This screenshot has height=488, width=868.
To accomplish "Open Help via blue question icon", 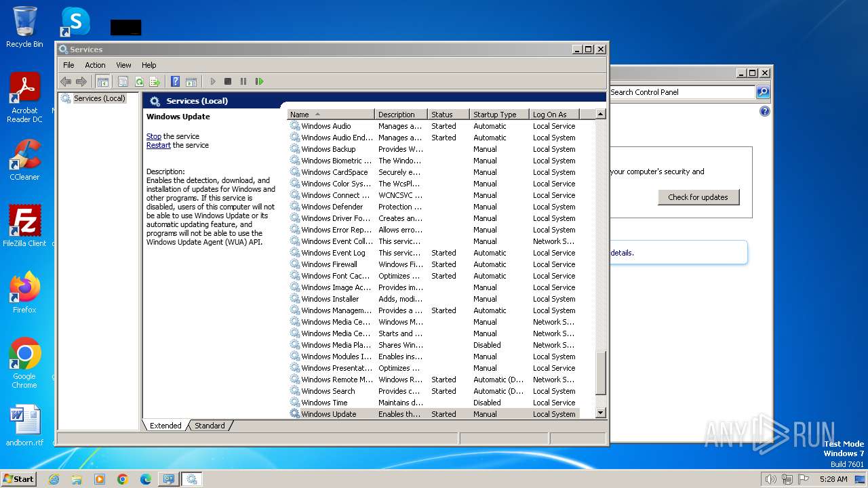I will point(176,81).
